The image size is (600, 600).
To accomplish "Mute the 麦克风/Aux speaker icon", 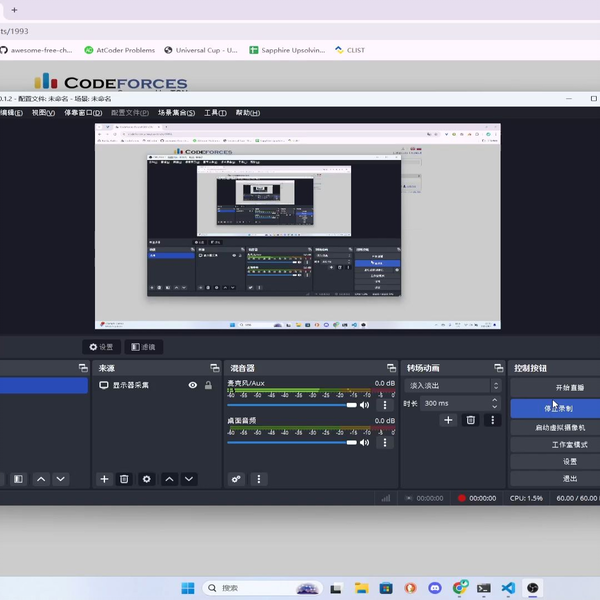I will (364, 405).
